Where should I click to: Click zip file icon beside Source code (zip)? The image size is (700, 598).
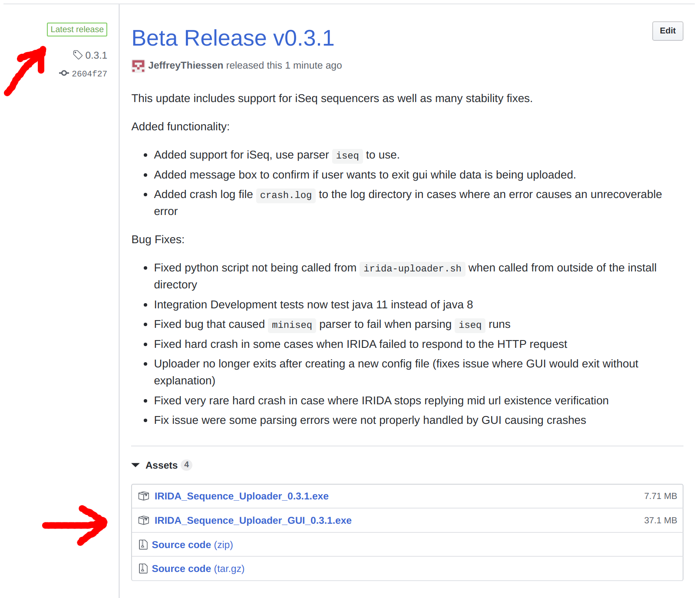click(x=143, y=545)
